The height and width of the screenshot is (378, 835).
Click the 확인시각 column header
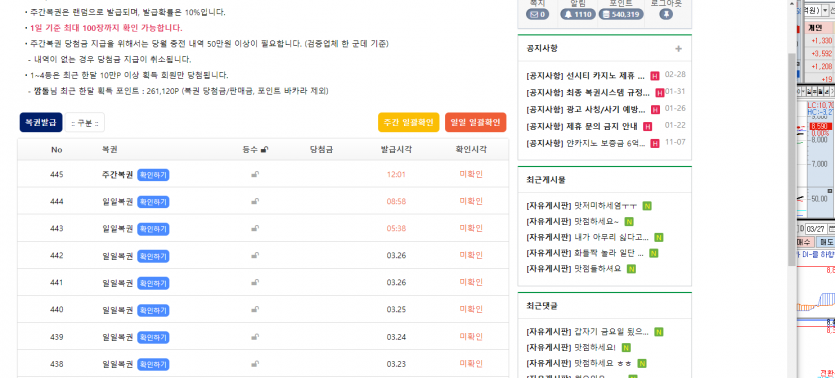(x=471, y=150)
